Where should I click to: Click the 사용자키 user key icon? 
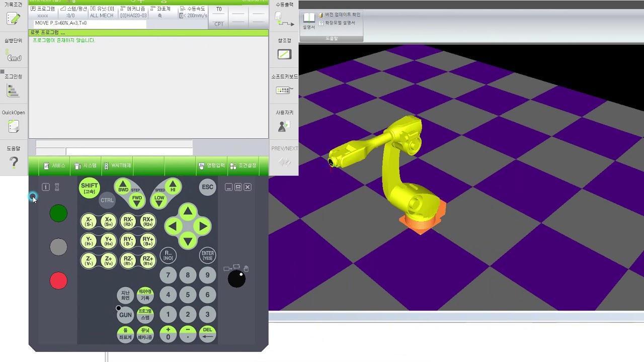click(x=283, y=127)
